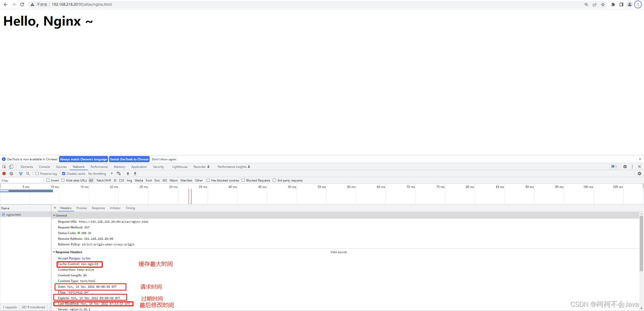Open the Chrome three-dot menu
This screenshot has width=644, height=311.
coord(638,5)
